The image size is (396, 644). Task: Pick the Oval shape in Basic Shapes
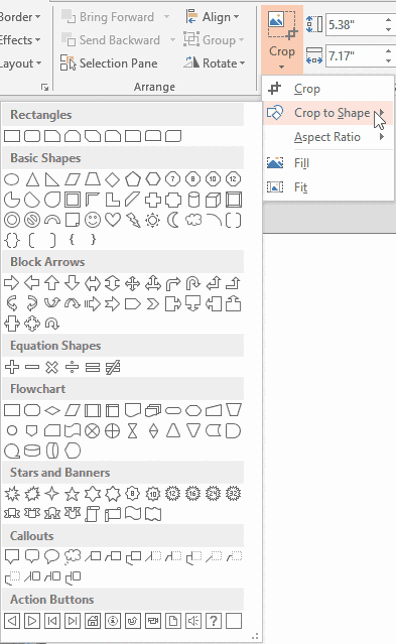(x=12, y=179)
